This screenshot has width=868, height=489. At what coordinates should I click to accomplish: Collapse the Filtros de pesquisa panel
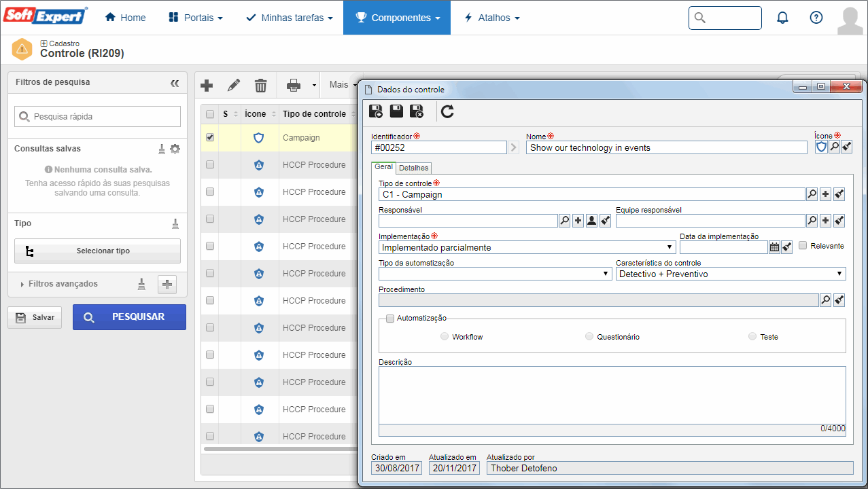175,83
